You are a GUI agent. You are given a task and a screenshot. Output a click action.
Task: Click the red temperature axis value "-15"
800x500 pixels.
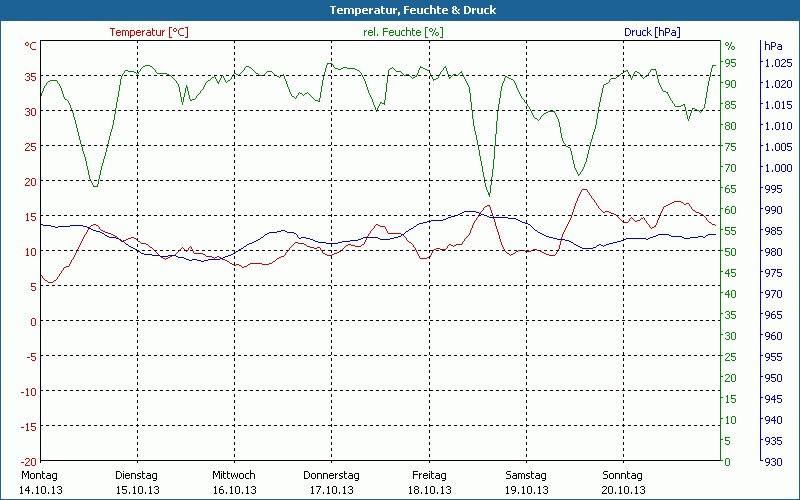click(x=29, y=426)
